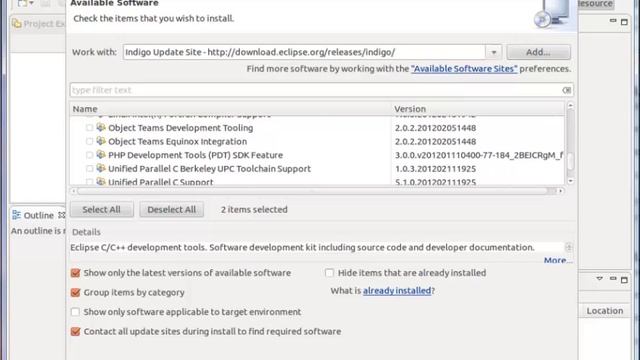The height and width of the screenshot is (360, 640).
Task: Toggle Contact all update sites checkbox
Action: click(x=76, y=331)
